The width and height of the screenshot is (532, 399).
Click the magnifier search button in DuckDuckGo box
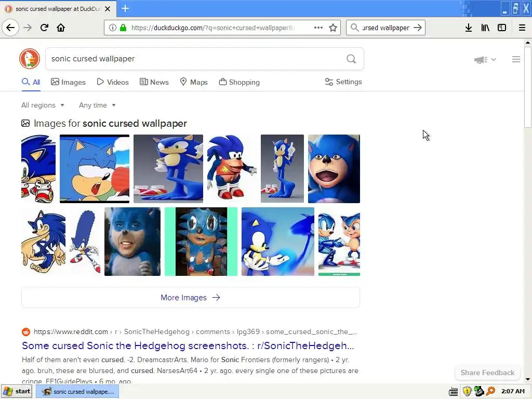[351, 59]
